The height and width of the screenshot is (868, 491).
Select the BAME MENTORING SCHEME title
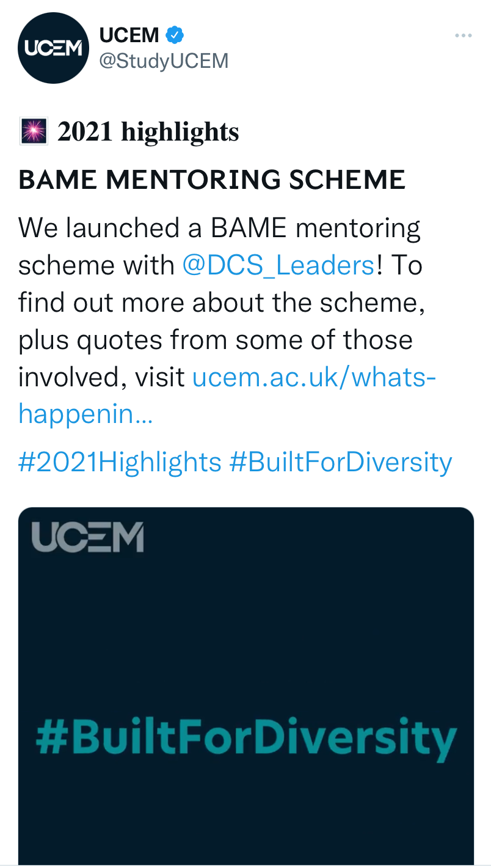pos(212,180)
